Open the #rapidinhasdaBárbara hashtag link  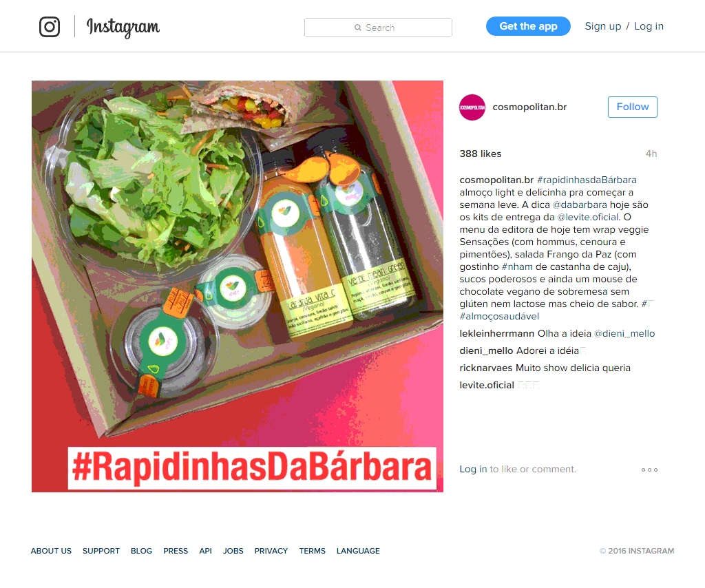coord(587,180)
